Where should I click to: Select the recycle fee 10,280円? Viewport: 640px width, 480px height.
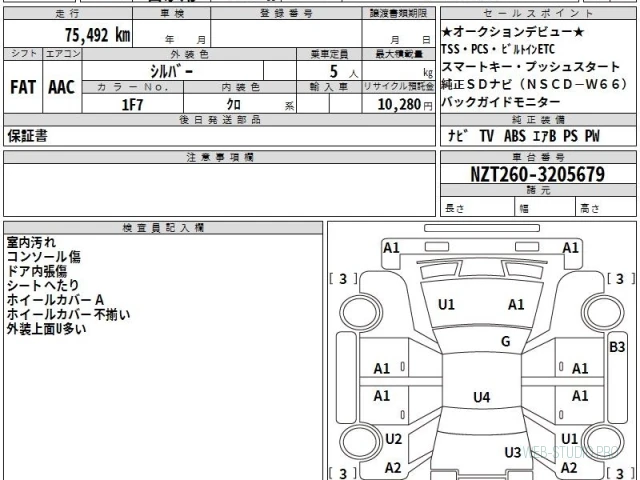pyautogui.click(x=405, y=104)
